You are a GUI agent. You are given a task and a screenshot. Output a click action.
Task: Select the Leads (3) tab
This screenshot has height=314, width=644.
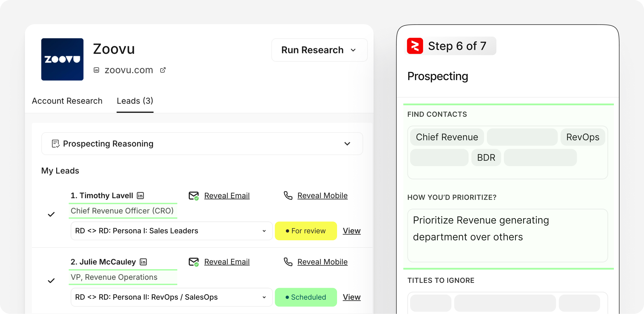(135, 101)
